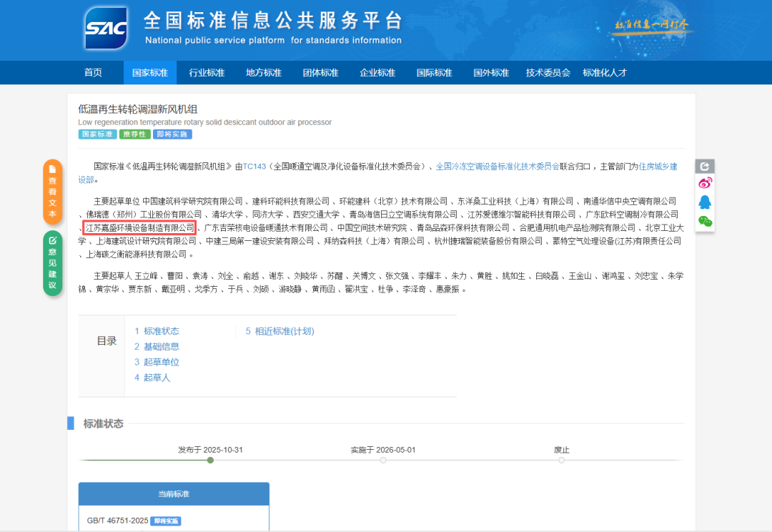
Task: Go to the 首页 menu item
Action: tap(93, 73)
